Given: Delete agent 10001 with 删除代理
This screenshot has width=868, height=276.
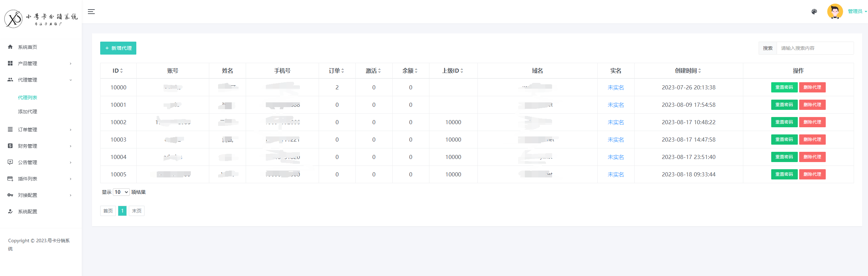Looking at the screenshot, I should 812,105.
